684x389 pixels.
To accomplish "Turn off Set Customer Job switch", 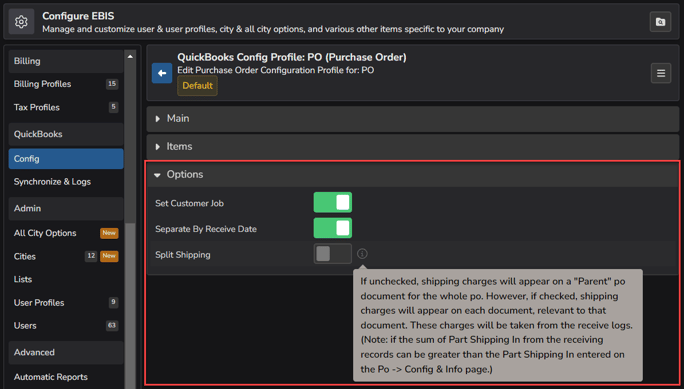I will (332, 203).
